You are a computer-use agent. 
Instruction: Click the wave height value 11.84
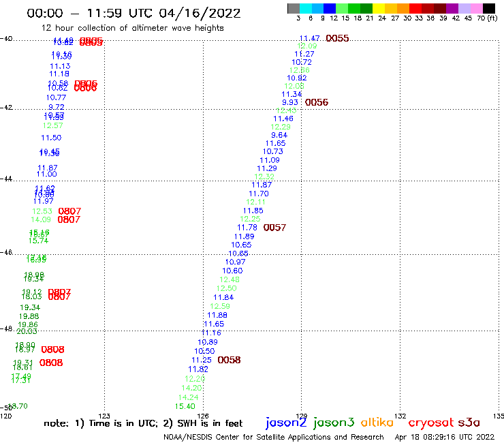[223, 297]
